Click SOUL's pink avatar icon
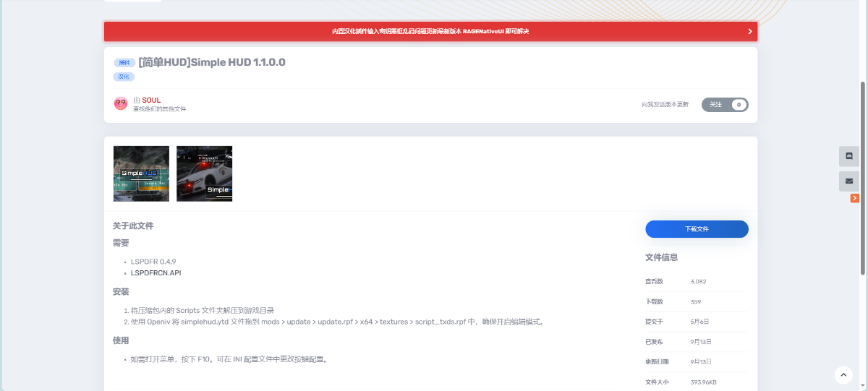868x391 pixels. click(x=121, y=103)
